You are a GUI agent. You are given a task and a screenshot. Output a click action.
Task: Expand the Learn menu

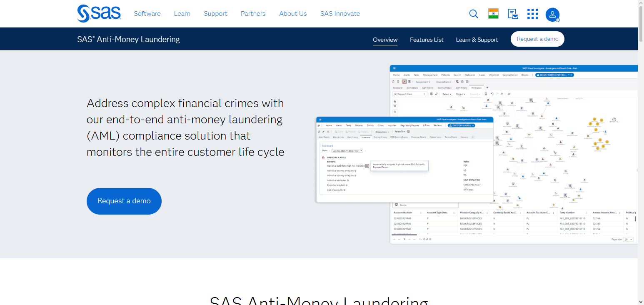pyautogui.click(x=182, y=14)
